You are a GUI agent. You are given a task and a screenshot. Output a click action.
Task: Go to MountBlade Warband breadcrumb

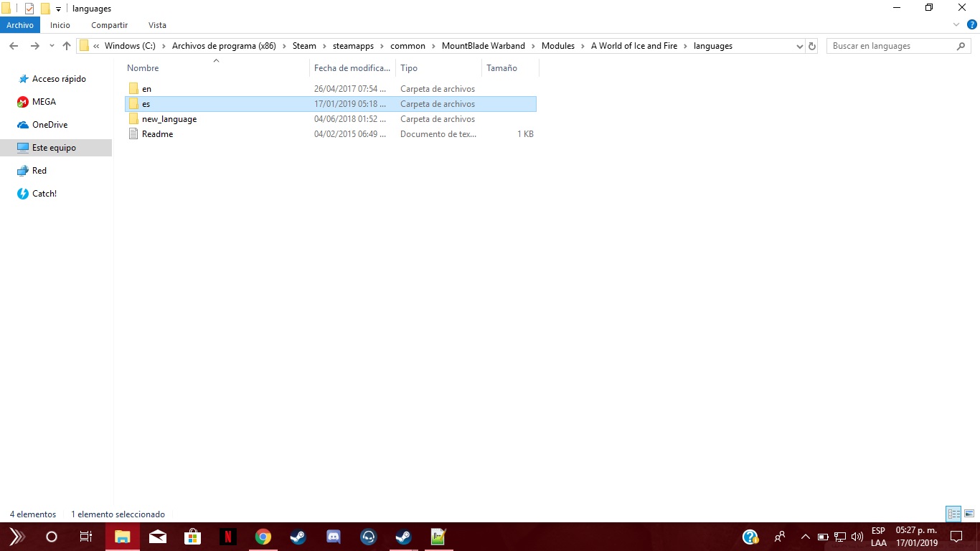tap(484, 46)
